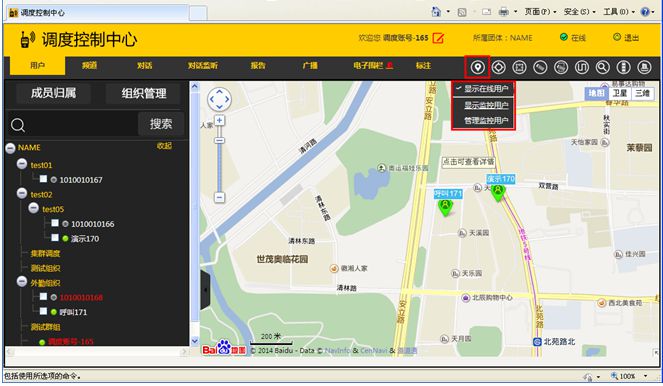Select the ruler measuring tool icon
Screen dimensions: 663x386
click(540, 67)
